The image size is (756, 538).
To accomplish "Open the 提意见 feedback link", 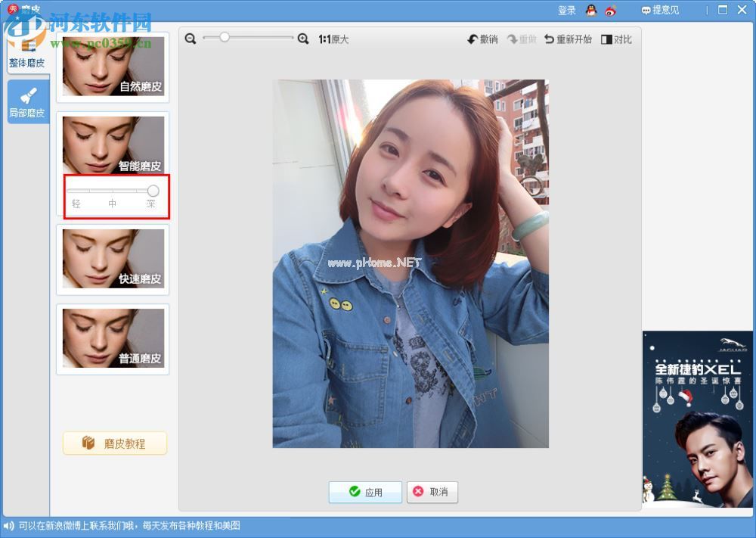I will tap(660, 10).
